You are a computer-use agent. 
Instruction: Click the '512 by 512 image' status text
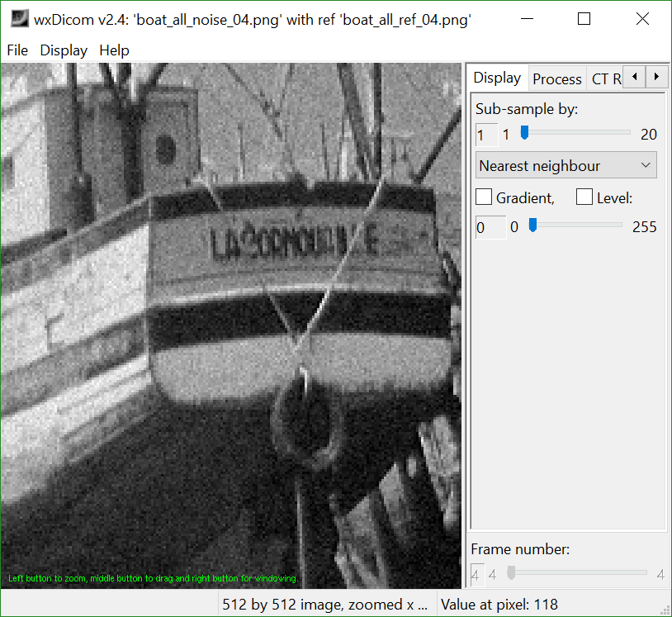click(324, 605)
